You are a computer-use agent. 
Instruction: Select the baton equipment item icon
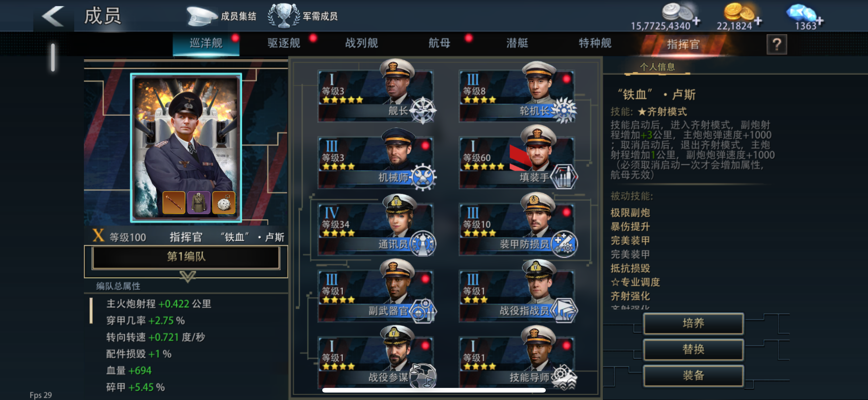tap(174, 202)
